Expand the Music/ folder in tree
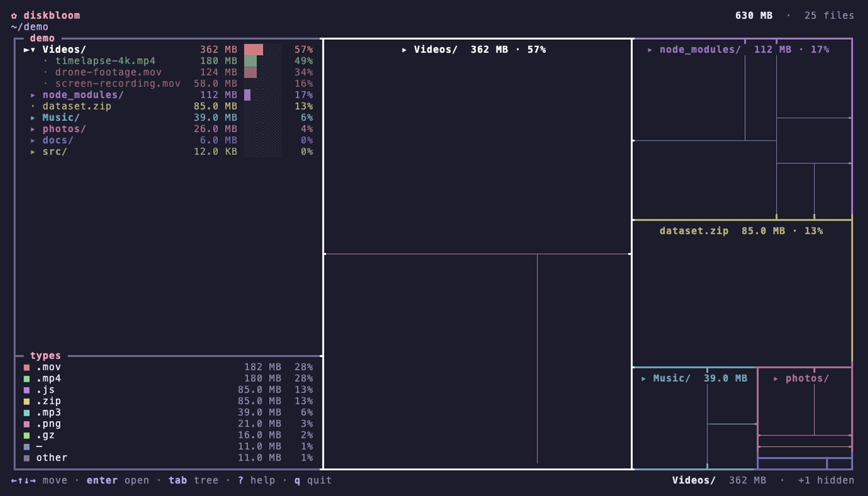The height and width of the screenshot is (496, 868). click(33, 118)
